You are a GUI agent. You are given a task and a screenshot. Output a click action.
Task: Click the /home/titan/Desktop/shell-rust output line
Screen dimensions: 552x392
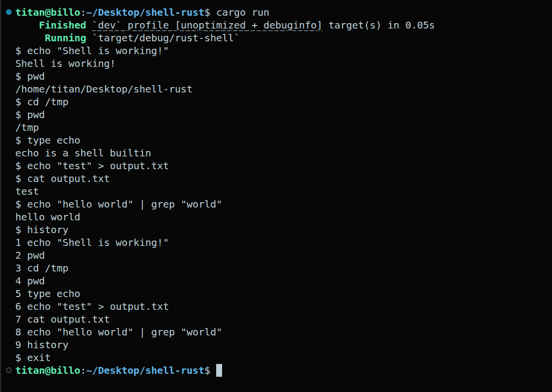click(104, 90)
